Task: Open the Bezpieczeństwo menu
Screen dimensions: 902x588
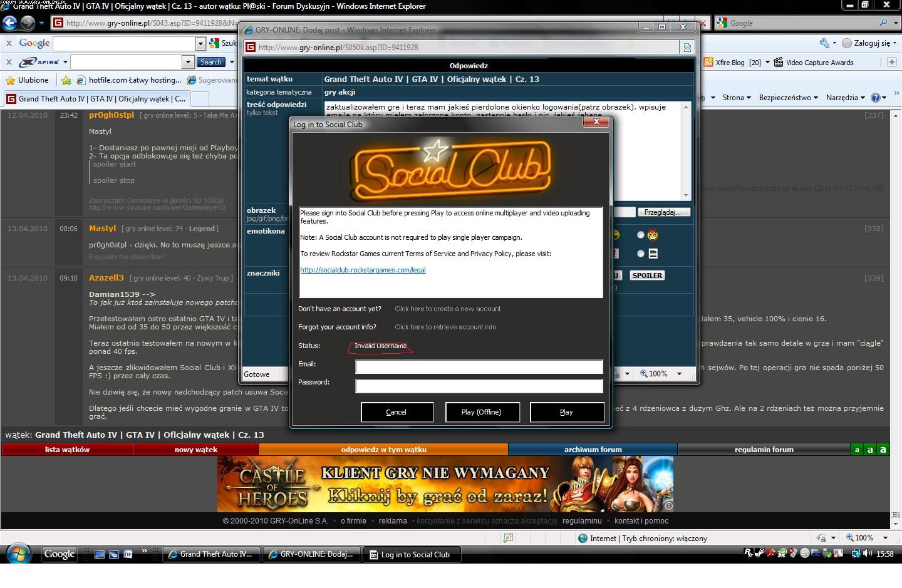Action: click(789, 98)
